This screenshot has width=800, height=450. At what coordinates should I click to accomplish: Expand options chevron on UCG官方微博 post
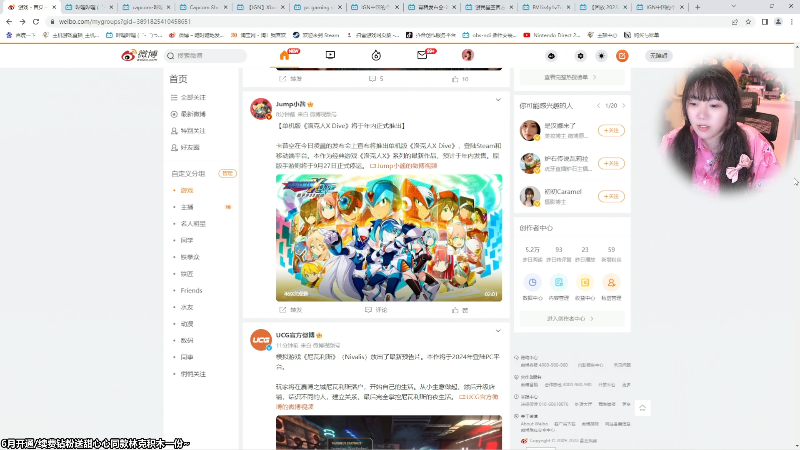tap(498, 331)
